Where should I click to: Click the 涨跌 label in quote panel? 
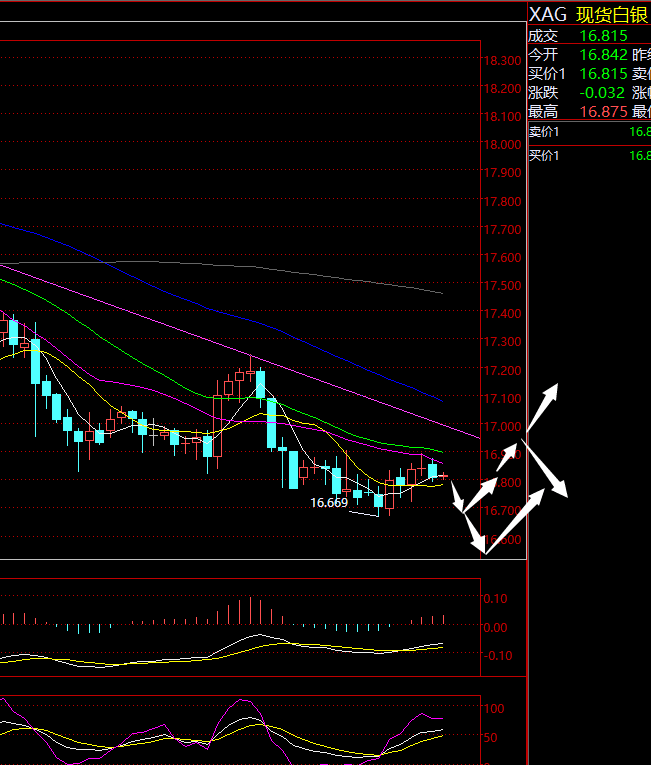(x=543, y=93)
